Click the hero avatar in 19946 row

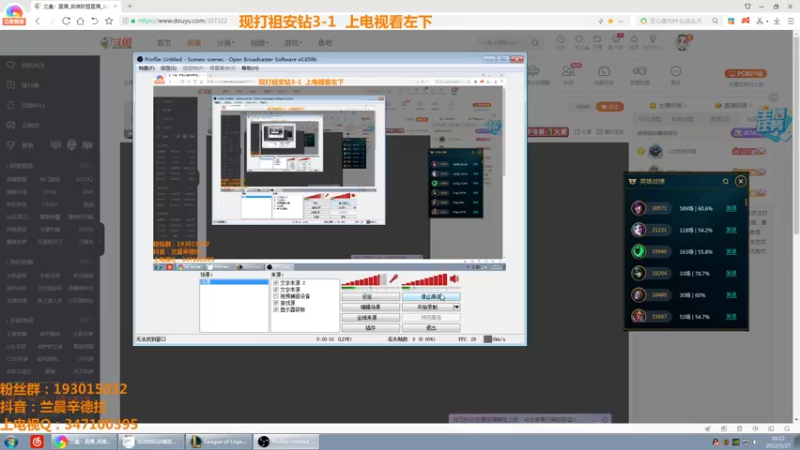coord(638,252)
